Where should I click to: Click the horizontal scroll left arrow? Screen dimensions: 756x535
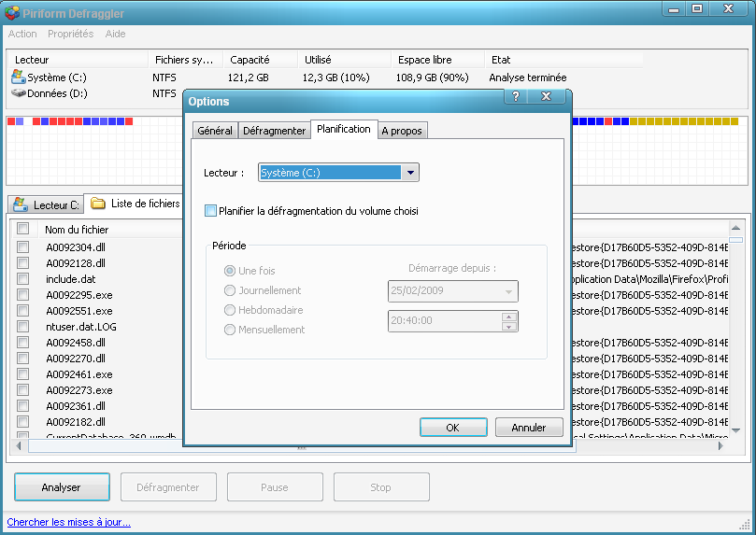pos(19,446)
